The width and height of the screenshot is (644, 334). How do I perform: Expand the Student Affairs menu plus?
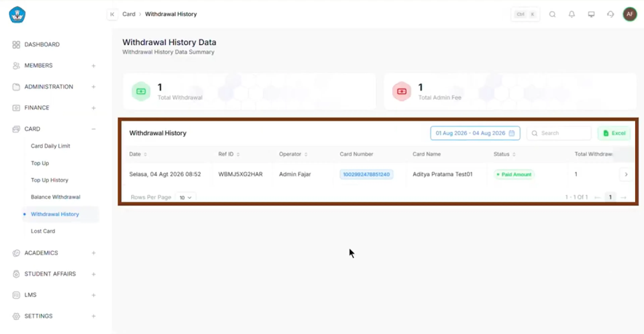coord(94,274)
